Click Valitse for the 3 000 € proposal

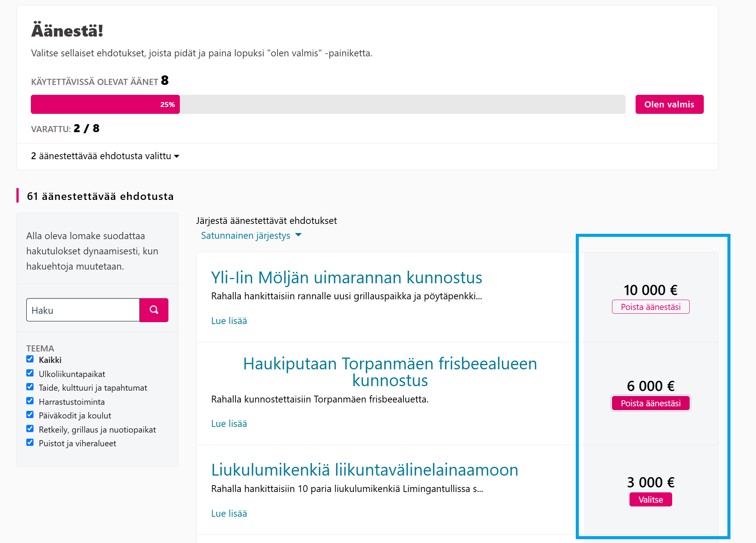pyautogui.click(x=650, y=500)
